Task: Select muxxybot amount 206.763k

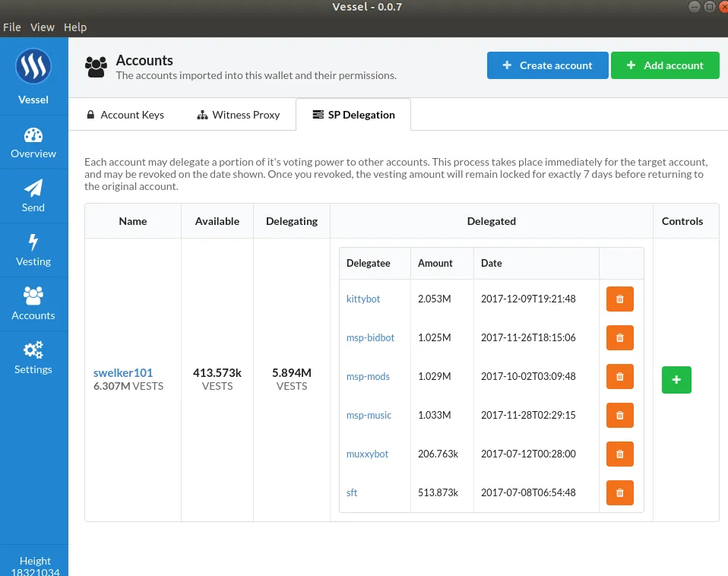Action: pyautogui.click(x=438, y=454)
